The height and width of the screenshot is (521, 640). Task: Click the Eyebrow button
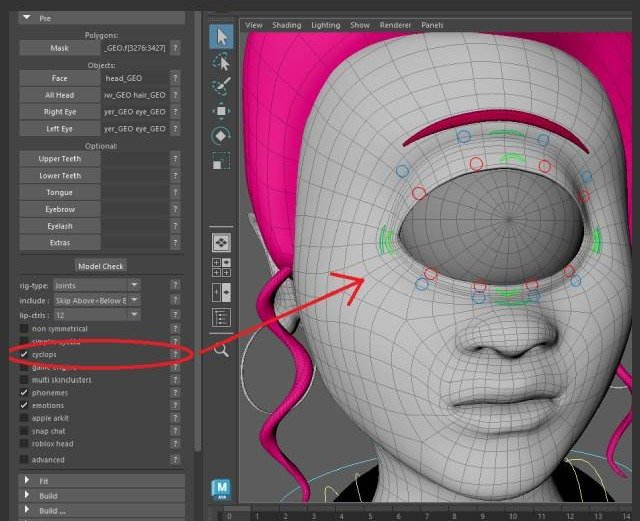[x=60, y=209]
